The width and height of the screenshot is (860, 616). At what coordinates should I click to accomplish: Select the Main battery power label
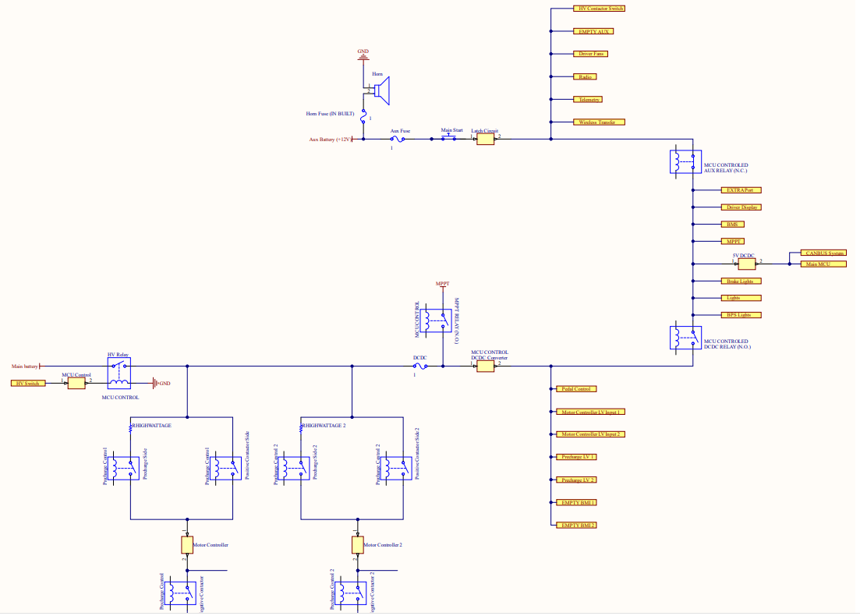[25, 366]
